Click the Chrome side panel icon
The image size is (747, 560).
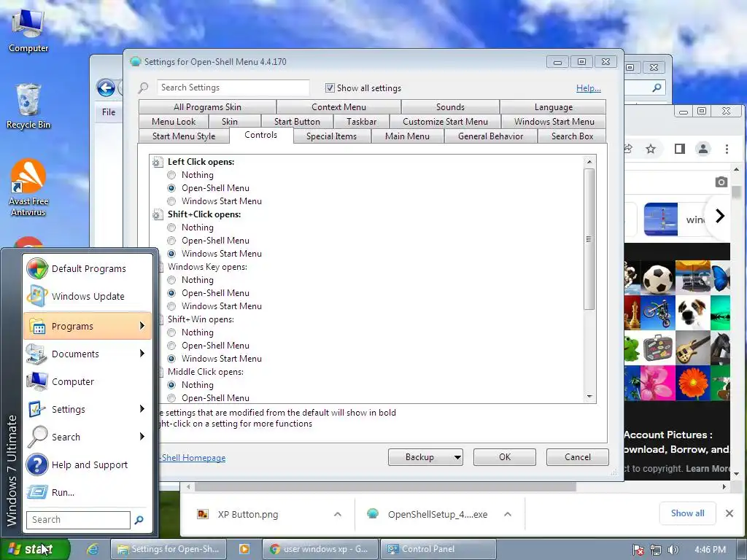[x=680, y=149]
